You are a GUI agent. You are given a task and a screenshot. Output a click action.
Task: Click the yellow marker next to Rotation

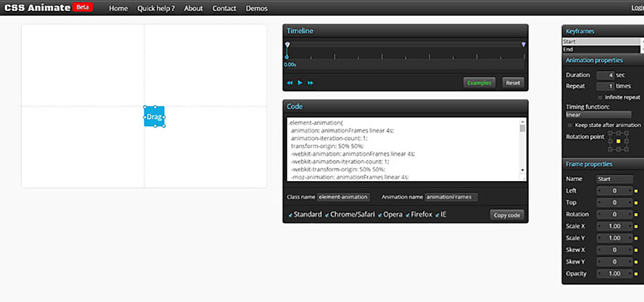pyautogui.click(x=635, y=215)
